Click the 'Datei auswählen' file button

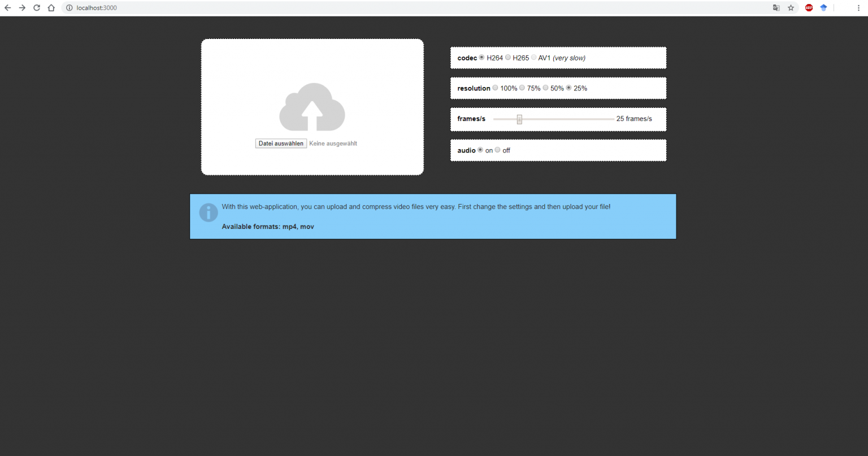[281, 144]
